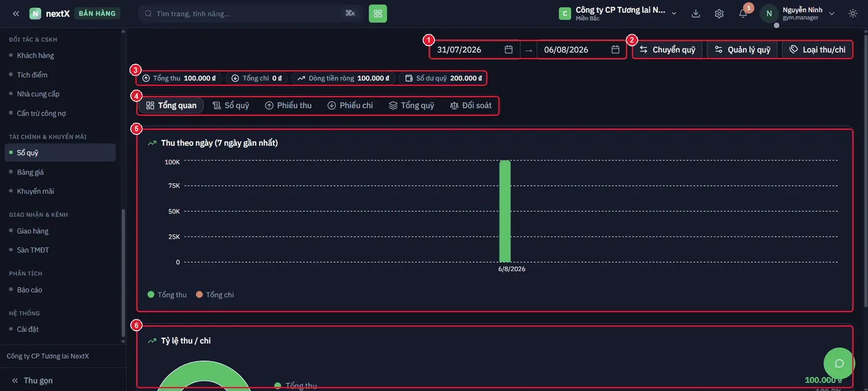This screenshot has height=391, width=868.
Task: Expand the company selector dropdown
Action: click(x=674, y=13)
